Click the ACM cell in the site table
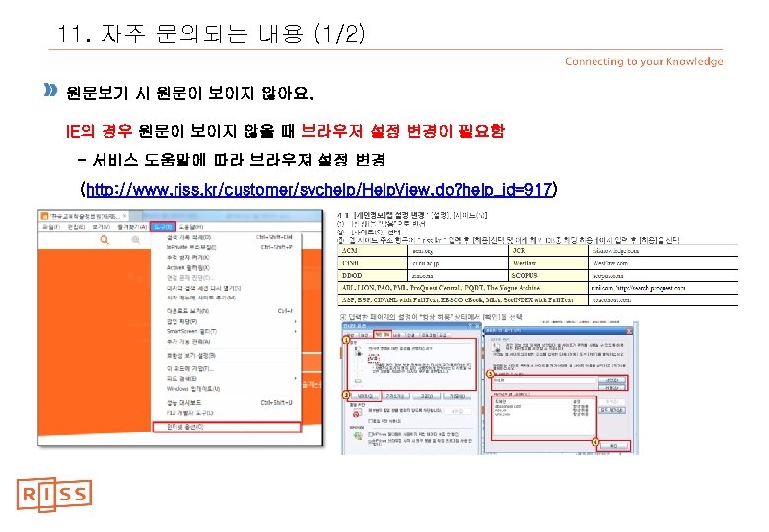 coord(373,251)
